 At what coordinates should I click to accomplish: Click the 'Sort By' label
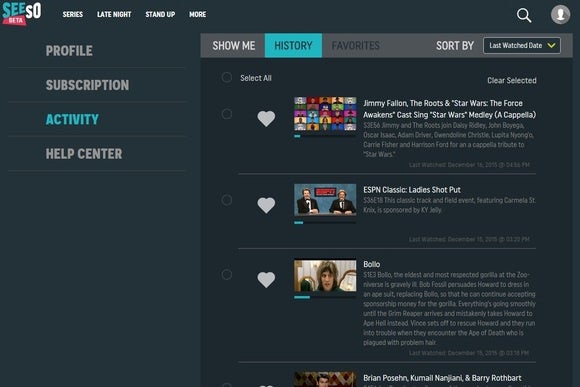tap(455, 46)
